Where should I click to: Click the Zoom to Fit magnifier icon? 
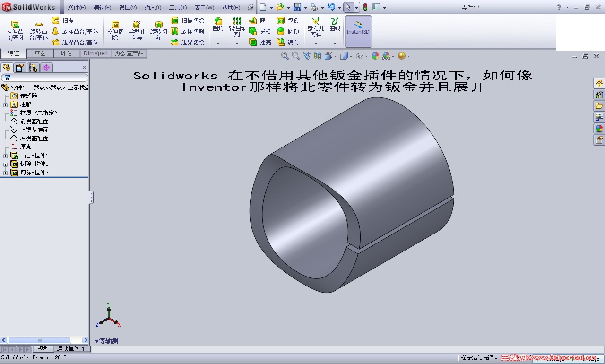[x=285, y=56]
